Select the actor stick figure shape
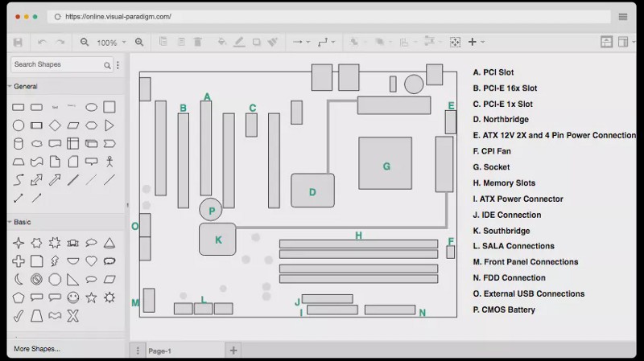 click(109, 162)
